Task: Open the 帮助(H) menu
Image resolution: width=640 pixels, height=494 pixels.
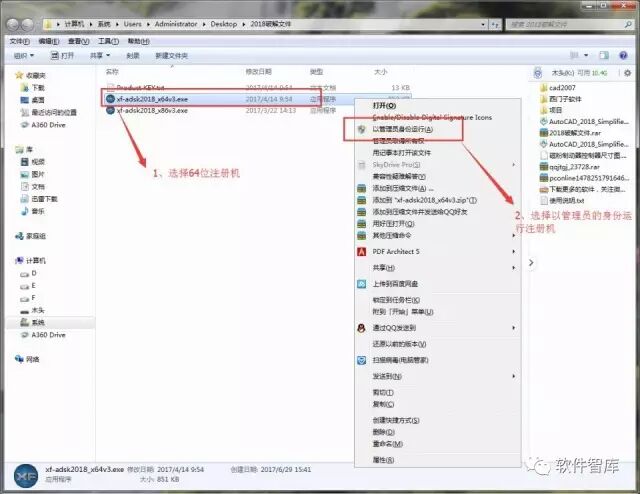Action: [x=138, y=41]
